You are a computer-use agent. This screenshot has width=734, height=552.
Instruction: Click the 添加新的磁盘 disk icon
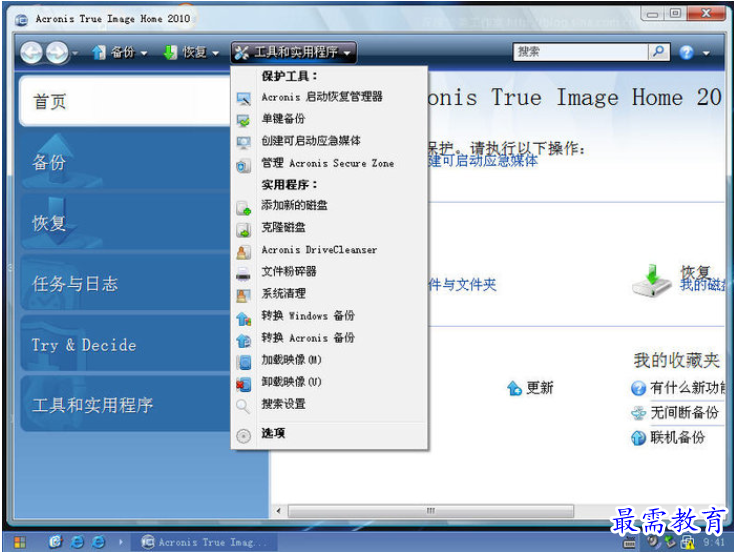pos(243,207)
